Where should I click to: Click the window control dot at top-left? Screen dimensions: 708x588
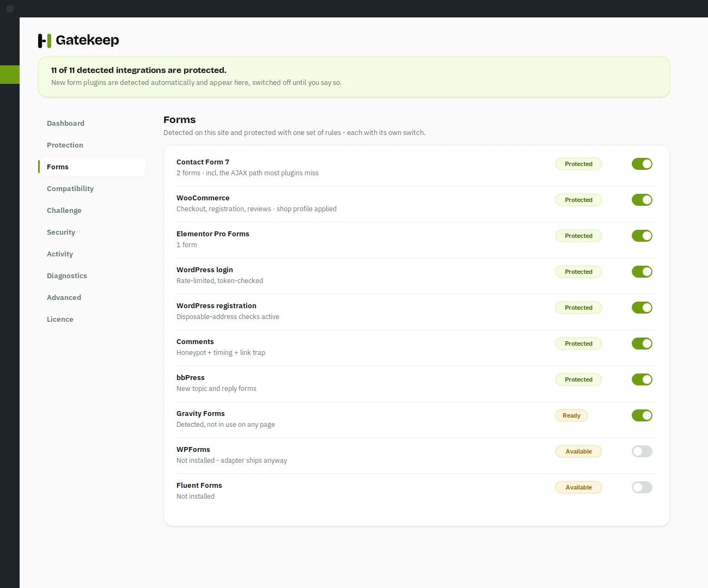(x=10, y=9)
